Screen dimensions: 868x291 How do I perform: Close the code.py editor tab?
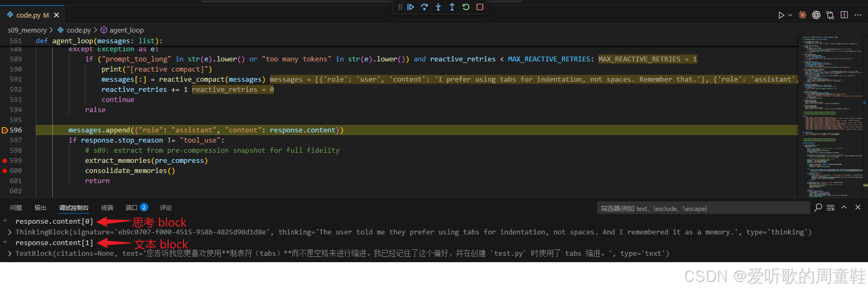57,15
